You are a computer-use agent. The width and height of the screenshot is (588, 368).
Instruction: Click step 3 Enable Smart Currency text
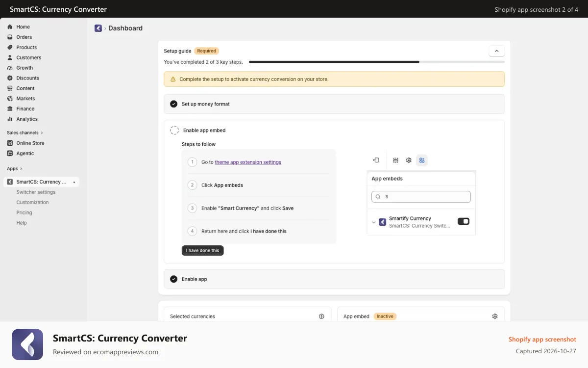coord(247,209)
